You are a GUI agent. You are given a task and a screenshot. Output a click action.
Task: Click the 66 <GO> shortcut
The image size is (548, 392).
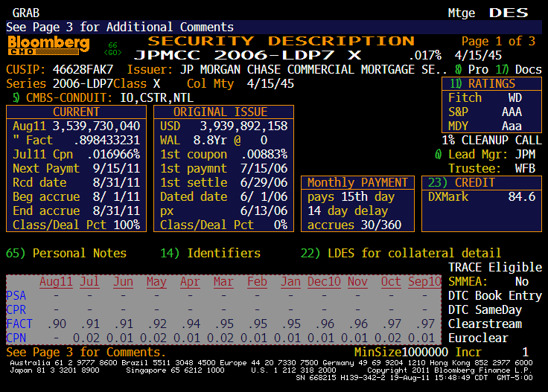tap(112, 49)
